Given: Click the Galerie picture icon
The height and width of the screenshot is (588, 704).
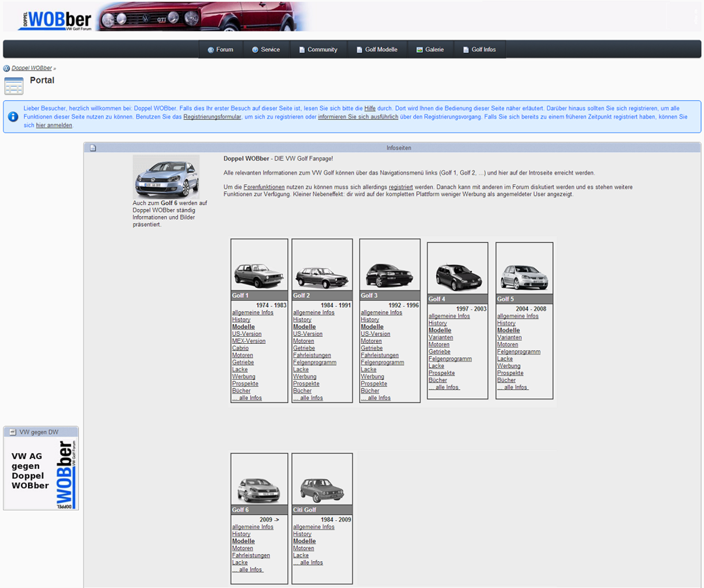Looking at the screenshot, I should (x=420, y=50).
